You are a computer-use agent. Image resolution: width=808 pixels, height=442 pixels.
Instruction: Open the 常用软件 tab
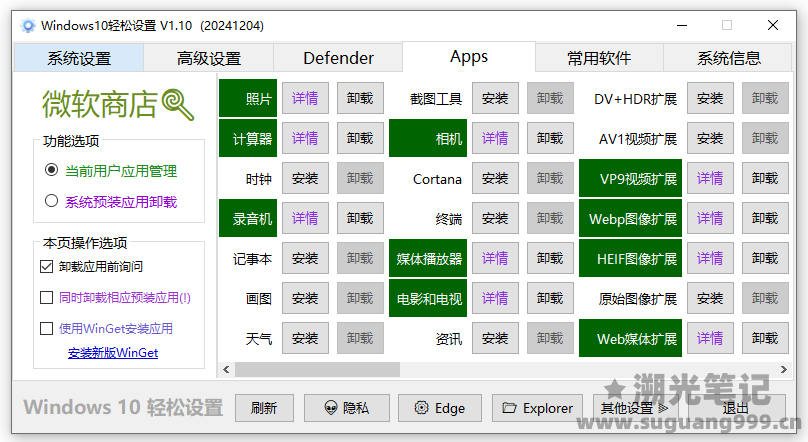(x=599, y=58)
